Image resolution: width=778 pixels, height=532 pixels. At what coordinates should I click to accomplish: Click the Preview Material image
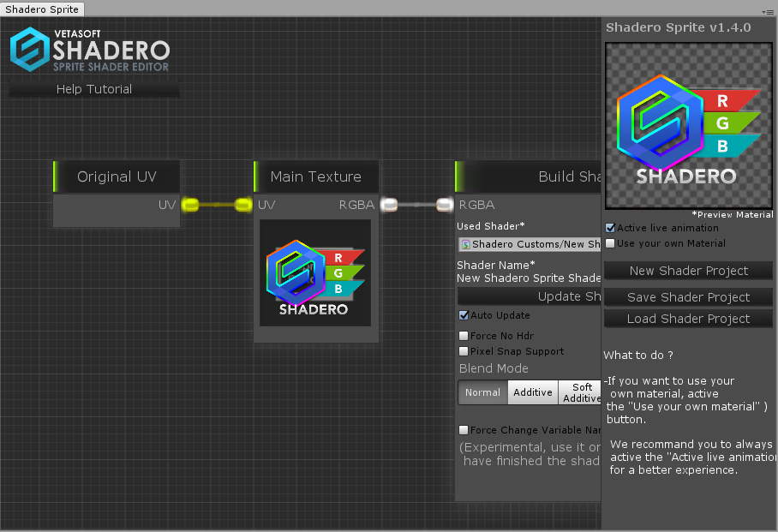pyautogui.click(x=689, y=126)
